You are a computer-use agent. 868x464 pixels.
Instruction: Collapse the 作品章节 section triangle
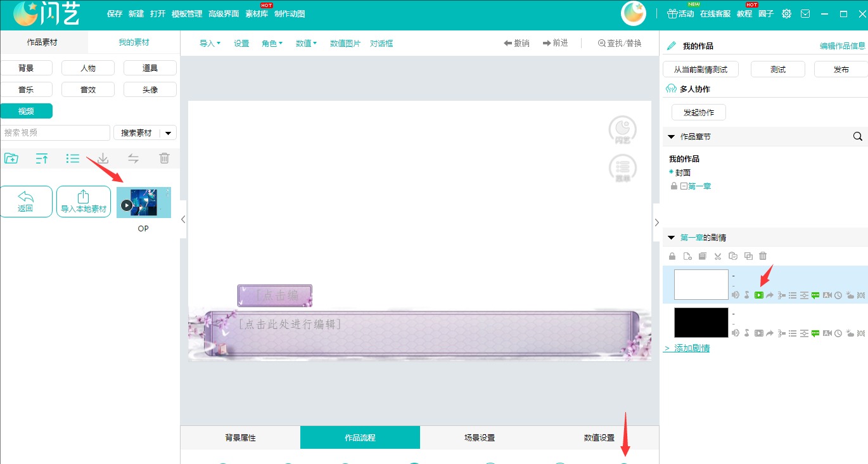click(x=672, y=136)
